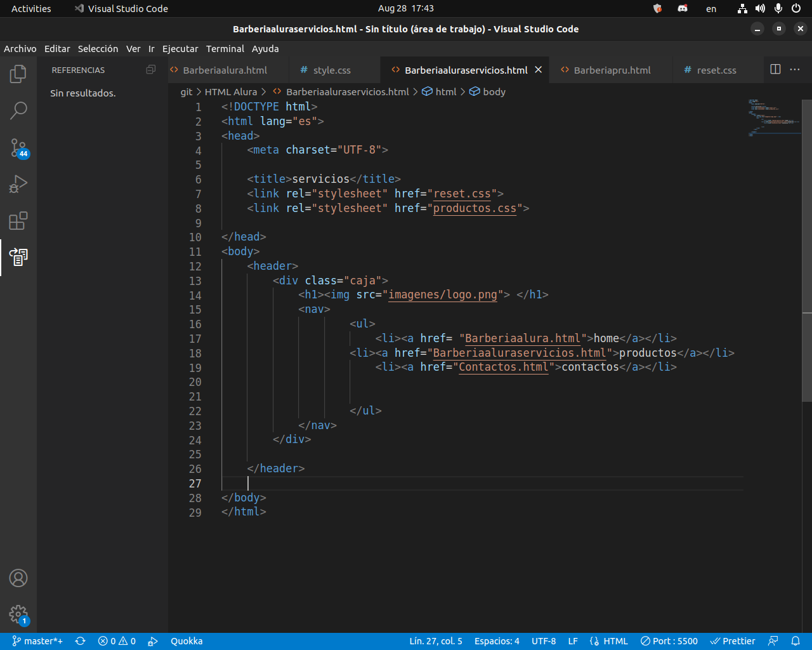The width and height of the screenshot is (812, 650).
Task: Open the Explorer view in activity bar
Action: [18, 74]
